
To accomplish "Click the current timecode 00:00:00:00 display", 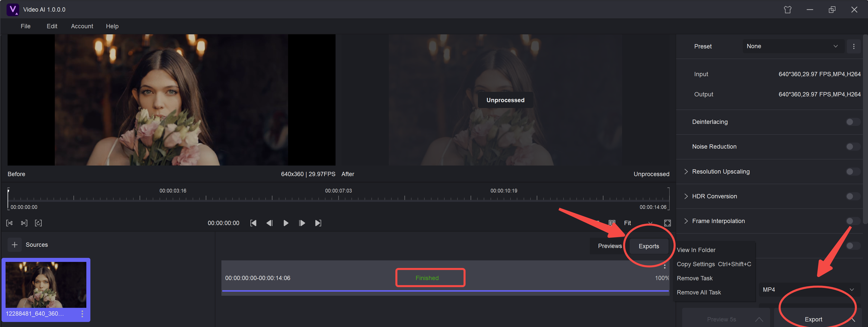I will (x=223, y=223).
